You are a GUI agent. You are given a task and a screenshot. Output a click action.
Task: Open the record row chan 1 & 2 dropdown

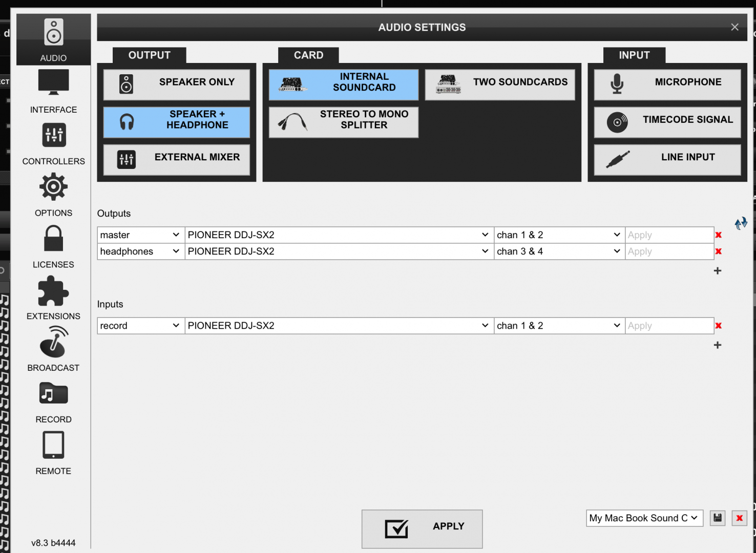[559, 326]
